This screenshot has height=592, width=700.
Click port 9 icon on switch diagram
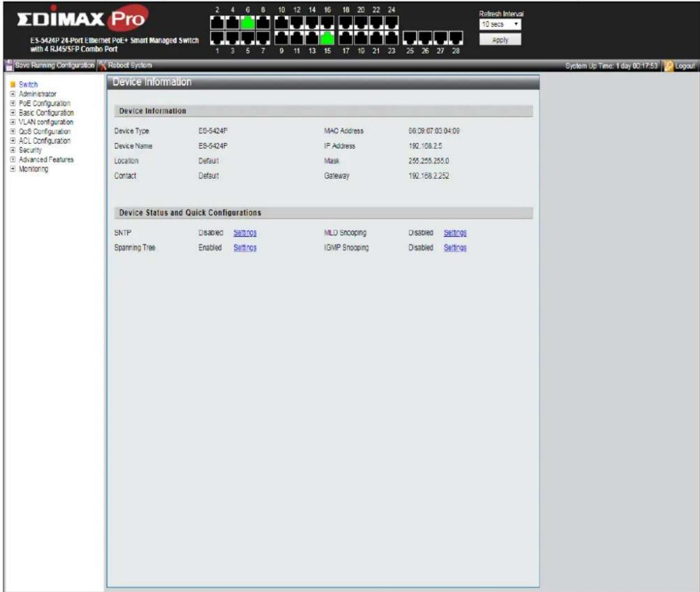(281, 38)
